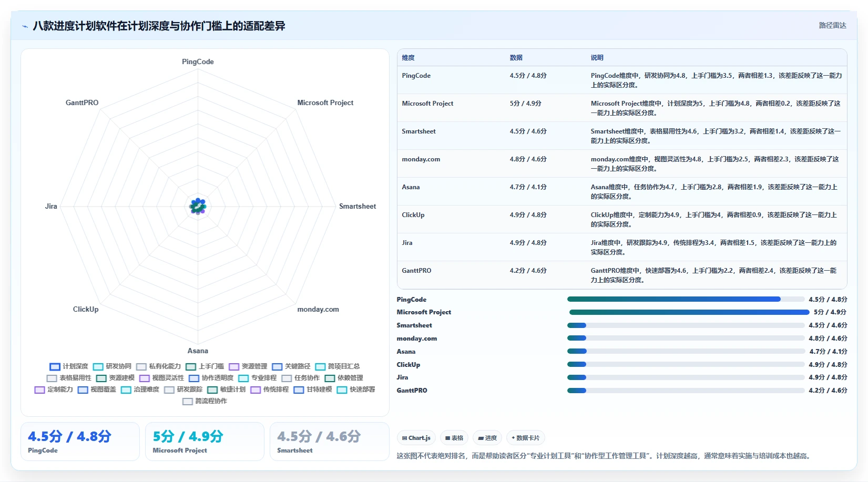The height and width of the screenshot is (482, 868).
Task: Toggle the 上手门槛 legend entry
Action: click(205, 366)
